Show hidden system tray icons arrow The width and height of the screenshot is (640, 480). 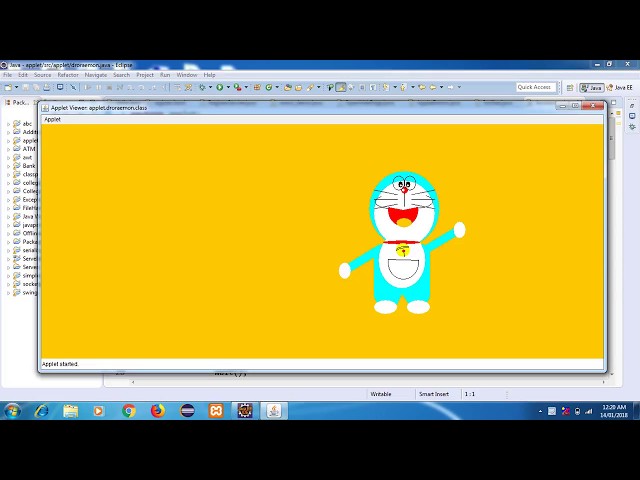(x=540, y=411)
